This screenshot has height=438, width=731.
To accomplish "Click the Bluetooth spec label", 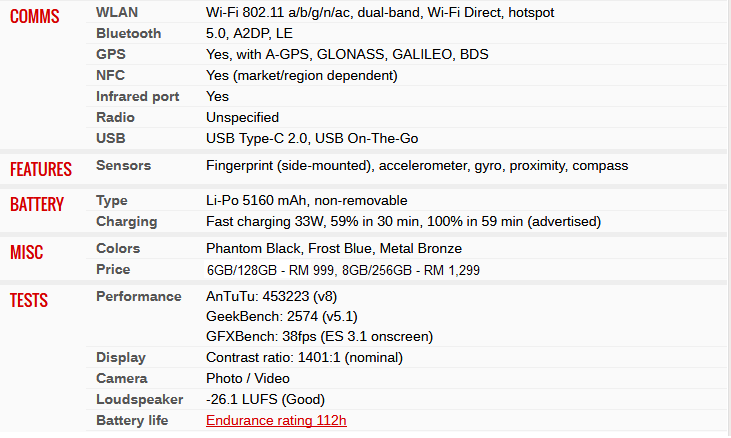I will 129,33.
